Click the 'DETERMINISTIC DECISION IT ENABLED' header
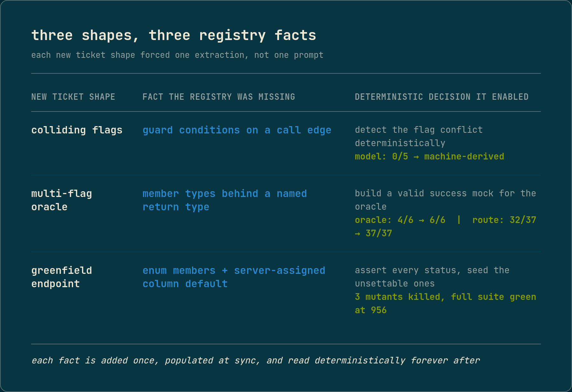The width and height of the screenshot is (572, 392). coord(442,97)
